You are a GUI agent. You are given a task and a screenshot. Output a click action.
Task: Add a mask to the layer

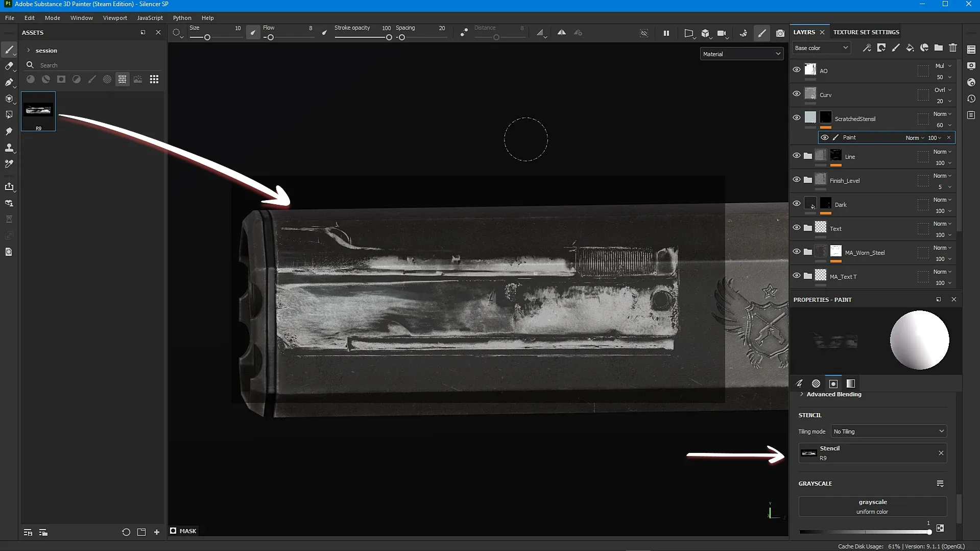[881, 48]
